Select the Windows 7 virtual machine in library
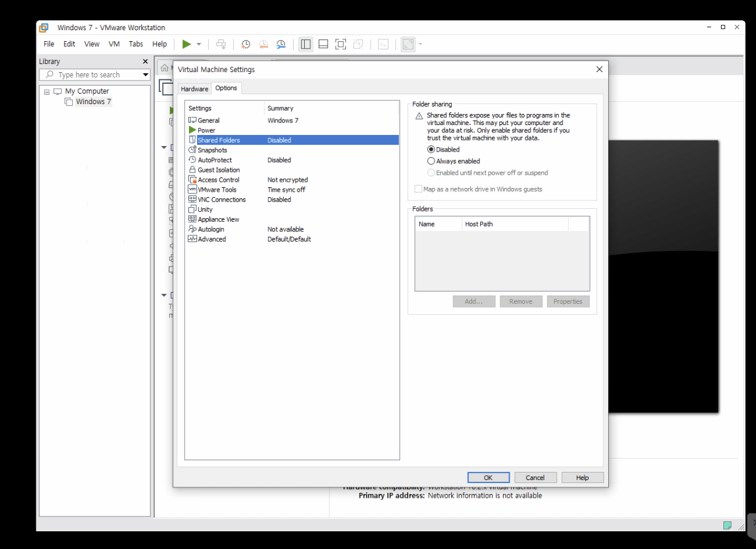The width and height of the screenshot is (756, 549). pyautogui.click(x=93, y=102)
